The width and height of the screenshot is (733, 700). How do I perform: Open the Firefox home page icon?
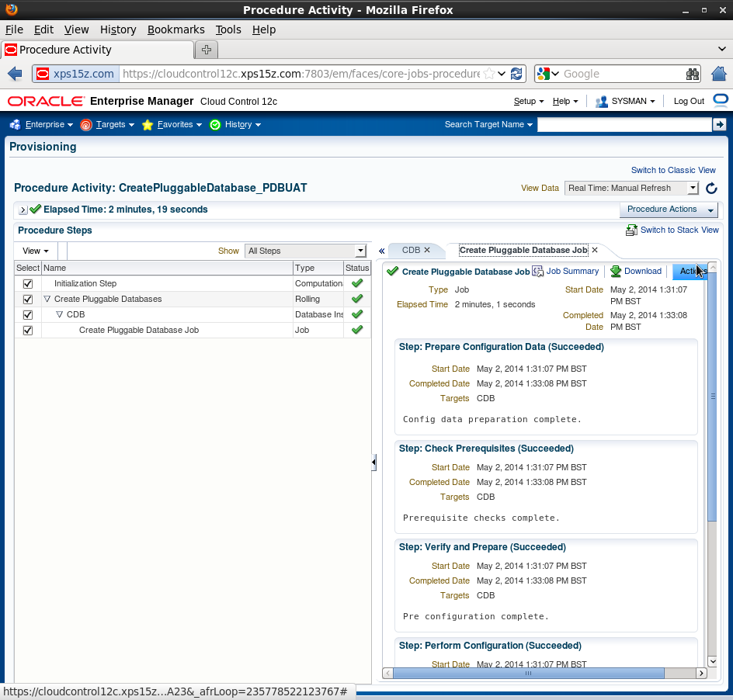[719, 74]
